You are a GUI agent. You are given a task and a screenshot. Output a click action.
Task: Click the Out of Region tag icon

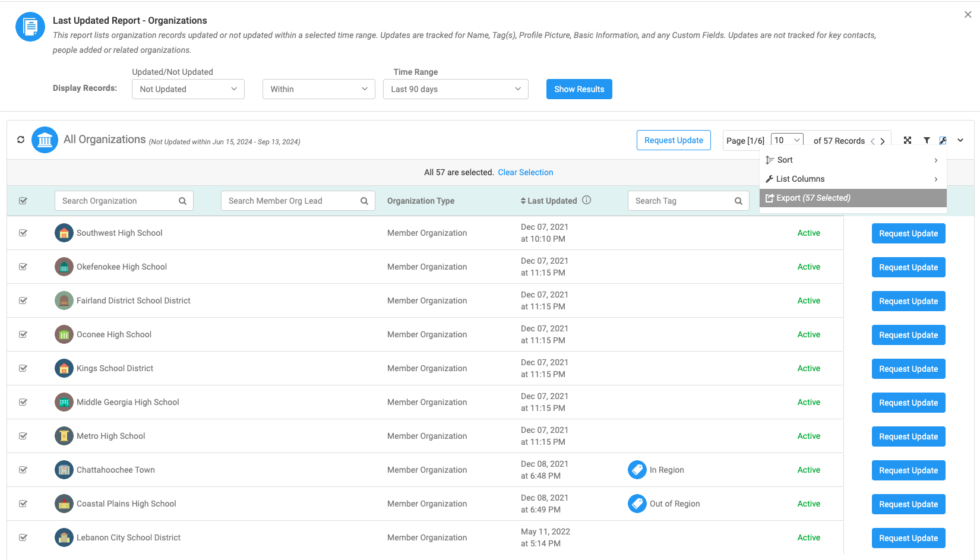pos(637,504)
